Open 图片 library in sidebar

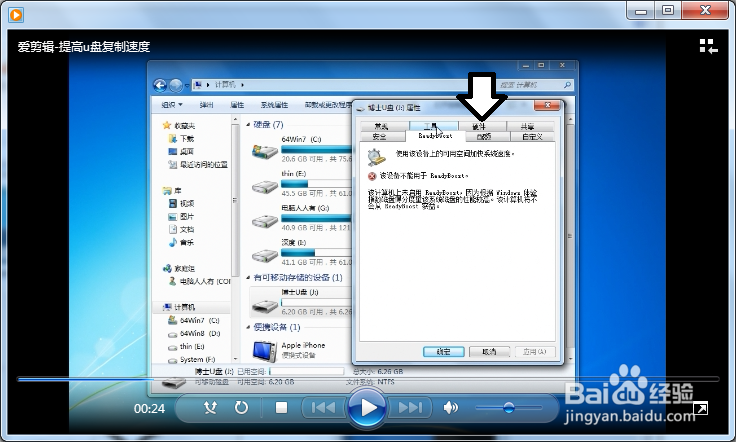tap(181, 216)
